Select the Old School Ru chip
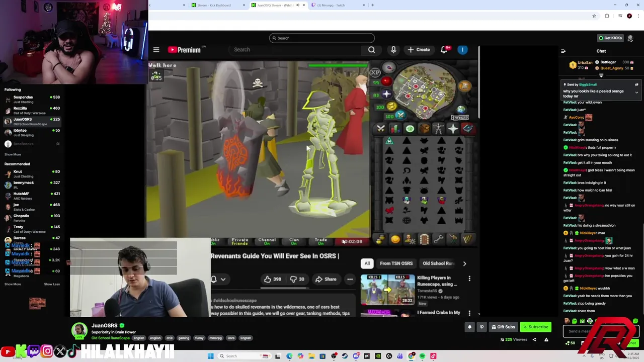The height and width of the screenshot is (362, 644). pos(438,263)
